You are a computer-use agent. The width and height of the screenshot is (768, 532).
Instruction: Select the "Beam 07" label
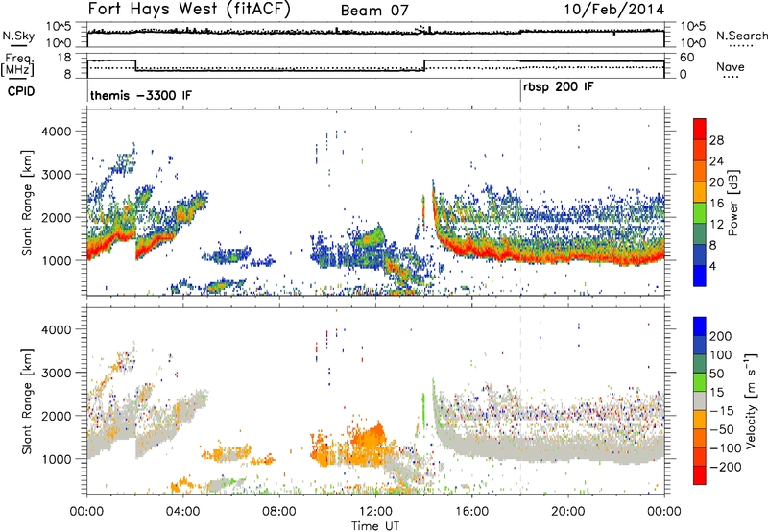coord(374,11)
